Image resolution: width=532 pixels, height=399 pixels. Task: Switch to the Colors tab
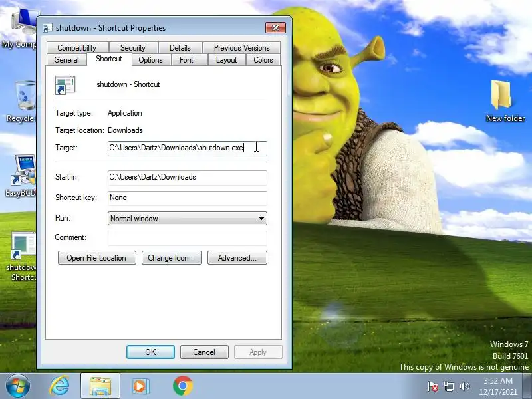pos(263,60)
